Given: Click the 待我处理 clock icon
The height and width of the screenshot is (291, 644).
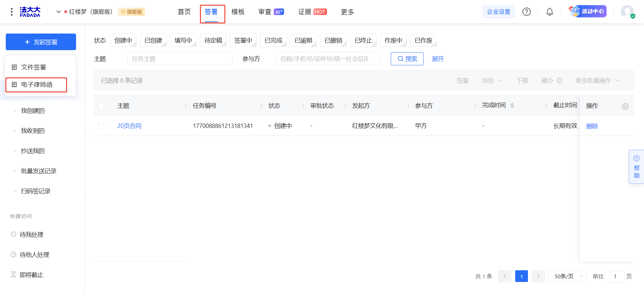Looking at the screenshot, I should 13,234.
